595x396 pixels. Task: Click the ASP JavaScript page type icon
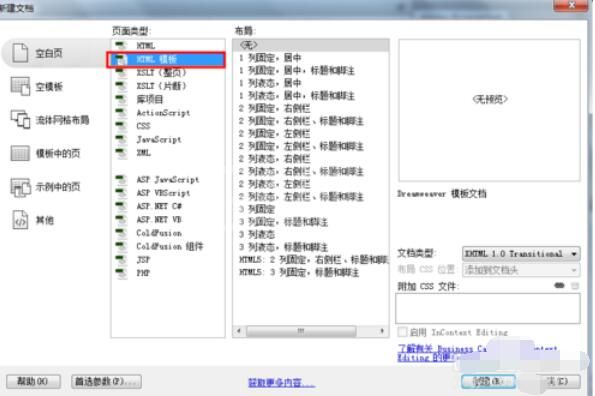[121, 179]
